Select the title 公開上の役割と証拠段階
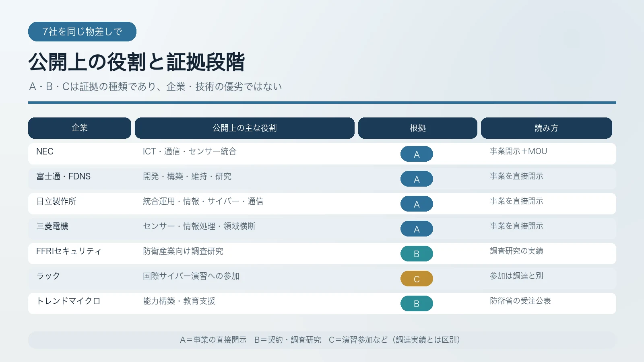This screenshot has height=362, width=644. [136, 62]
